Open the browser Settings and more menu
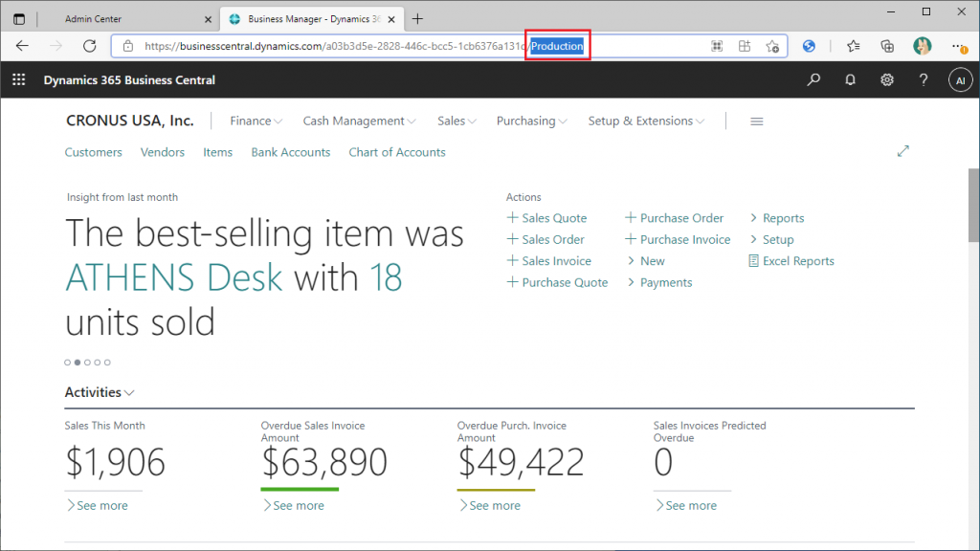Viewport: 980px width, 551px height. 959,46
